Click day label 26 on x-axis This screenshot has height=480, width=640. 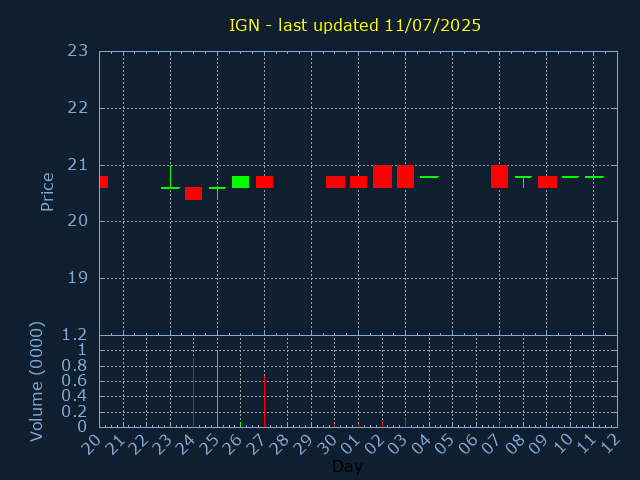[x=233, y=444]
